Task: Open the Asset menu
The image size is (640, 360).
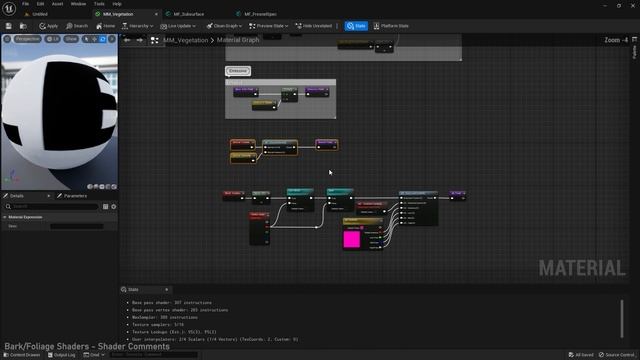Action: [x=57, y=4]
